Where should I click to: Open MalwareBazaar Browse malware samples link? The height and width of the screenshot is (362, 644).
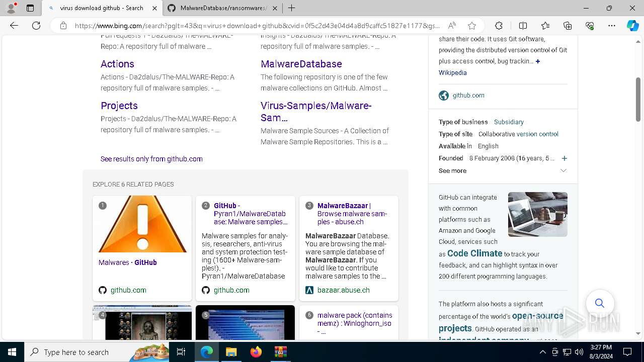click(352, 214)
